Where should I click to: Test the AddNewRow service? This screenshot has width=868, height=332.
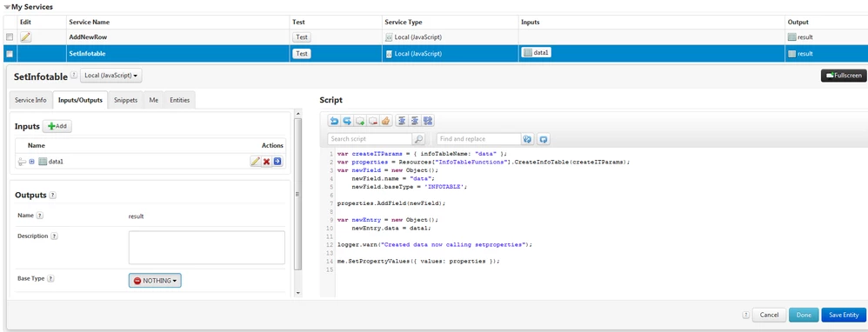click(x=302, y=37)
